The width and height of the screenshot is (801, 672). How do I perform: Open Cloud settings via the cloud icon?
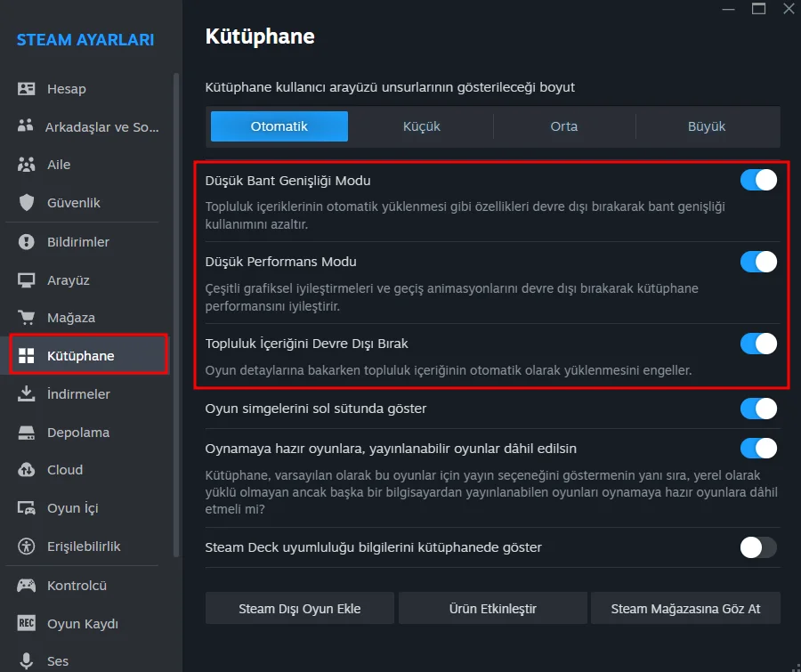(x=27, y=470)
